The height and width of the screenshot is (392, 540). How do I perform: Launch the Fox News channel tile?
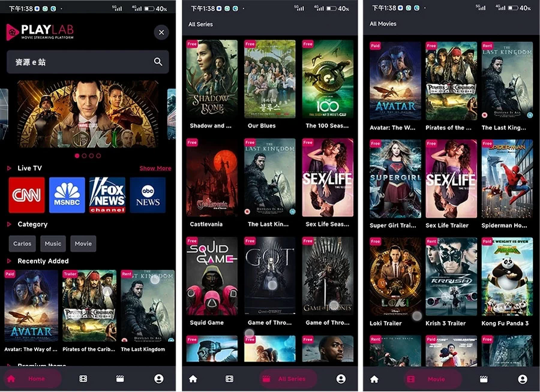(x=107, y=195)
